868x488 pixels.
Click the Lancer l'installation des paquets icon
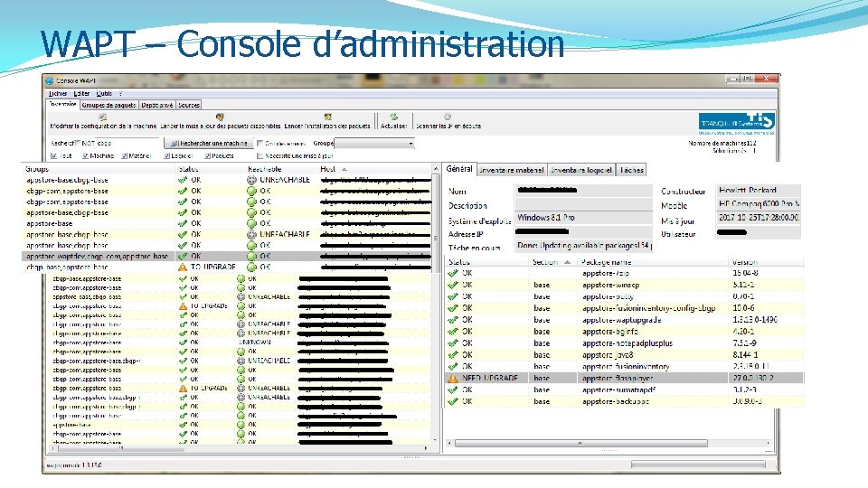[327, 117]
